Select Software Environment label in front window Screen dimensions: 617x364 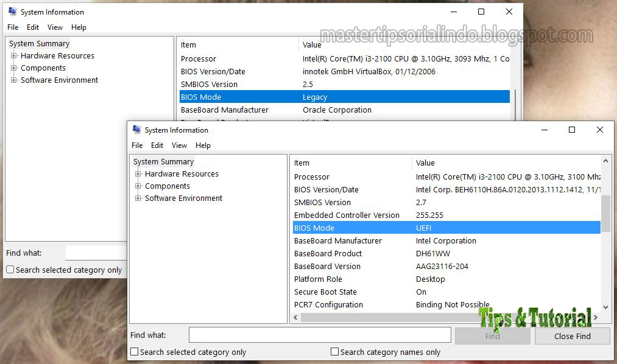[183, 198]
